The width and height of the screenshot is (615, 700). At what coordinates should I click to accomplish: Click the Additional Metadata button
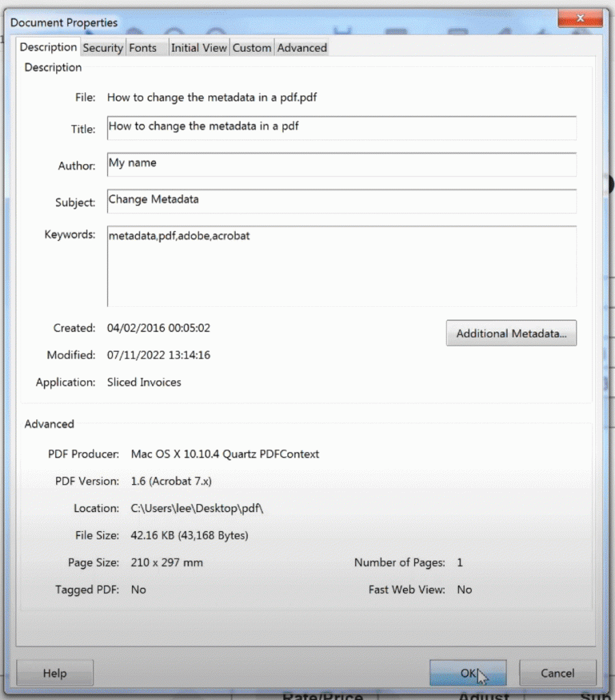(x=510, y=333)
